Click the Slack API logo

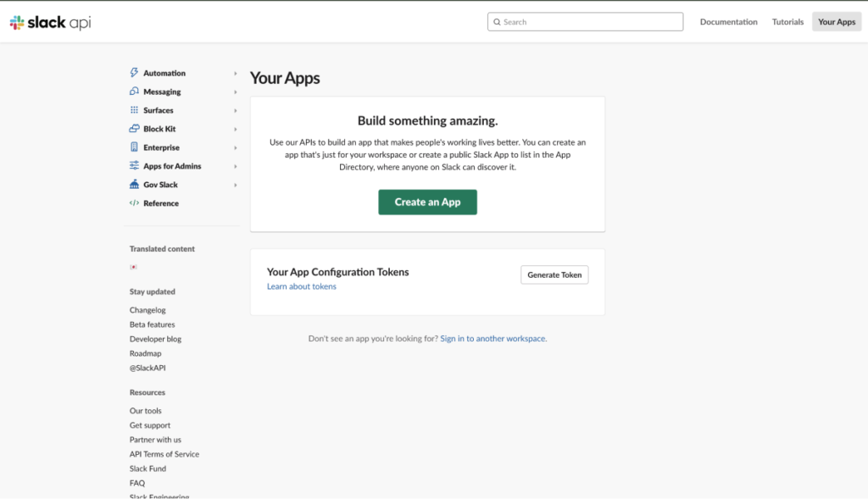click(50, 22)
